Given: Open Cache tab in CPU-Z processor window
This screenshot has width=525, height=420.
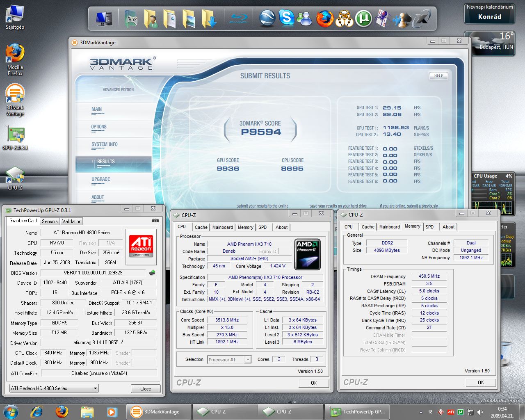Looking at the screenshot, I should tap(201, 227).
